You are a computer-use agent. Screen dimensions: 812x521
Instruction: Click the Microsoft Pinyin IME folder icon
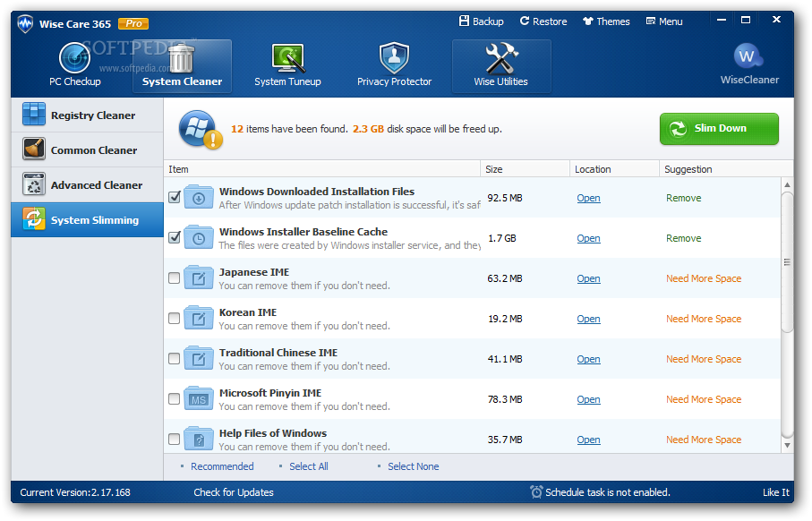pos(199,398)
